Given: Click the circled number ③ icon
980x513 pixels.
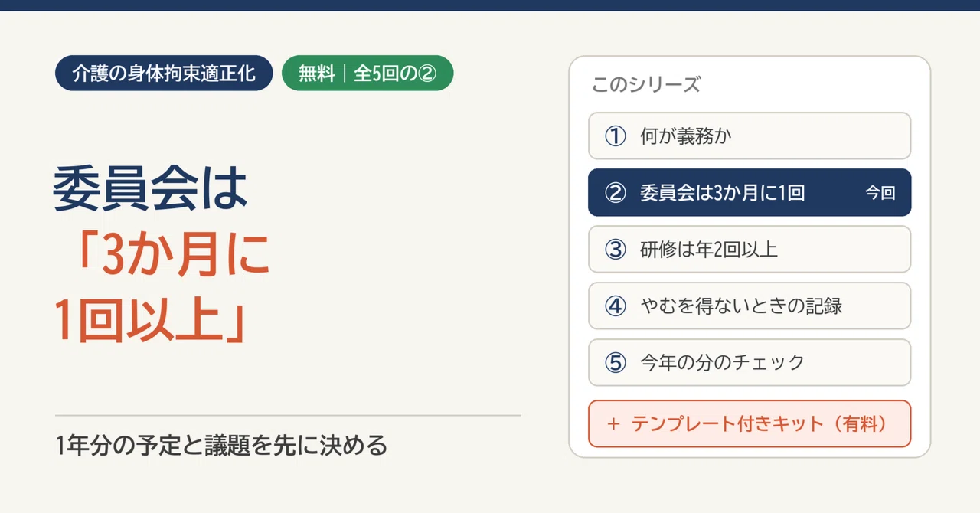Looking at the screenshot, I should [x=616, y=250].
